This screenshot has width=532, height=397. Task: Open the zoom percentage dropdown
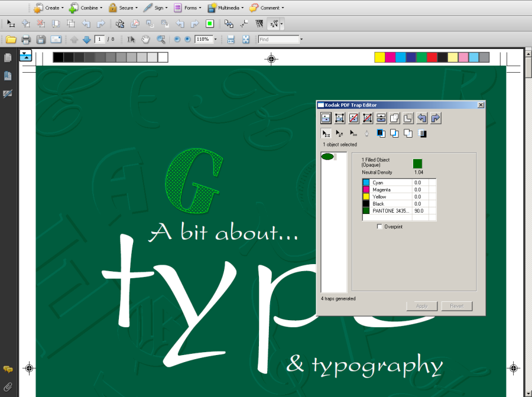(215, 40)
